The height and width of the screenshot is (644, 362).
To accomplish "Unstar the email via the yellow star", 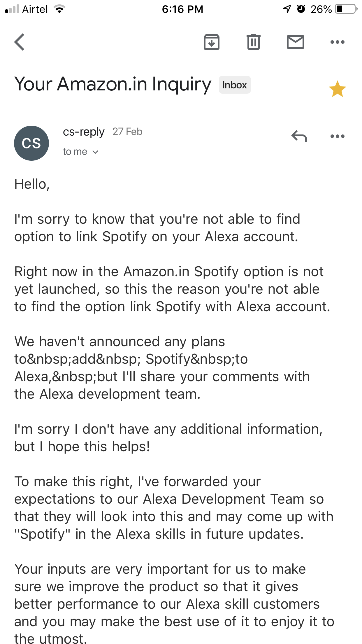I will pyautogui.click(x=337, y=89).
